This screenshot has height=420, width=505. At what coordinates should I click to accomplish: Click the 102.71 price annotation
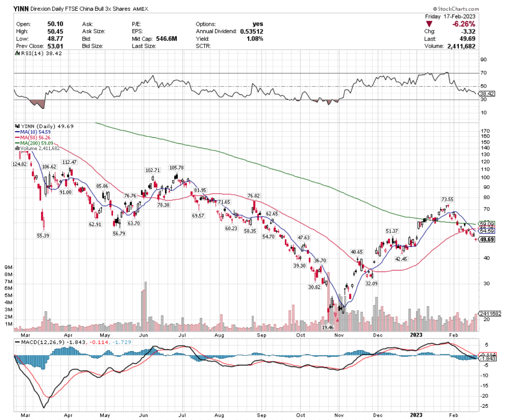[153, 171]
